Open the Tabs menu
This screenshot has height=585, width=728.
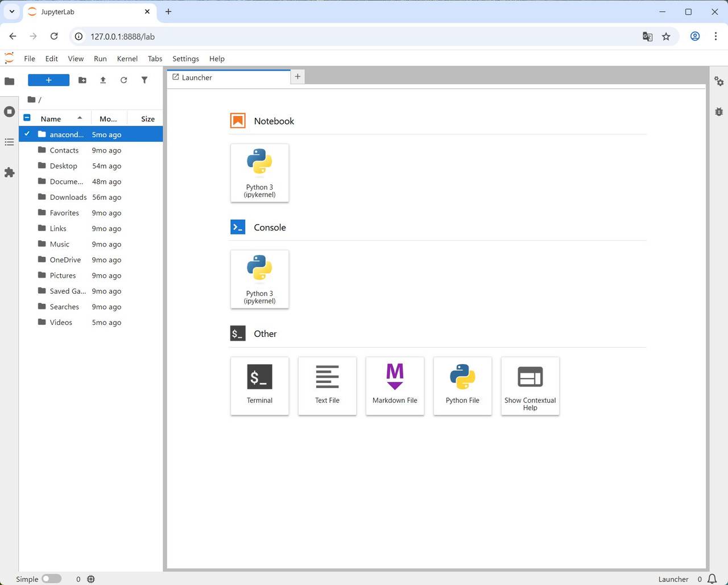(x=155, y=59)
